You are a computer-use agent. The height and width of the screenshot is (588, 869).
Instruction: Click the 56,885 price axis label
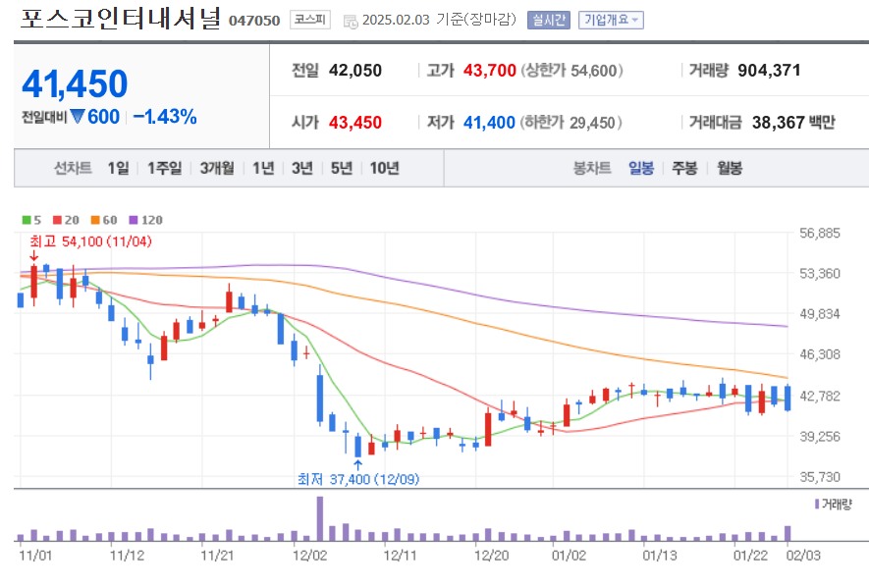[820, 233]
